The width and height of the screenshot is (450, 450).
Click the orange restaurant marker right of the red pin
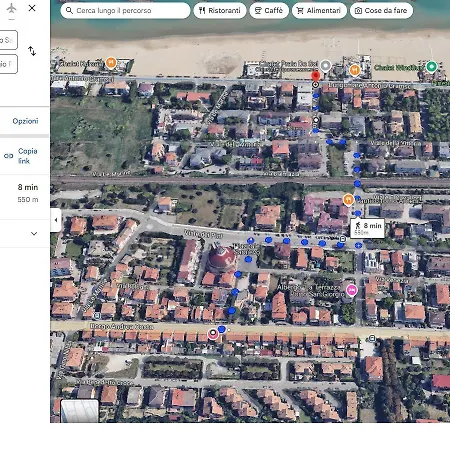tap(355, 70)
